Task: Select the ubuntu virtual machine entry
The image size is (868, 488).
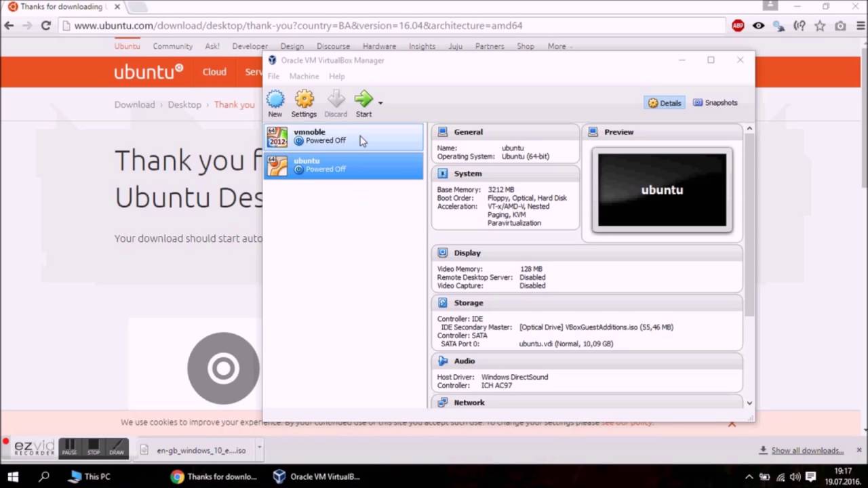Action: (344, 165)
